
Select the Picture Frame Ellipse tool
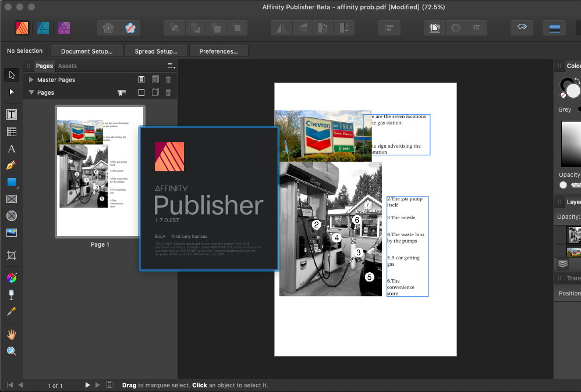coord(12,216)
